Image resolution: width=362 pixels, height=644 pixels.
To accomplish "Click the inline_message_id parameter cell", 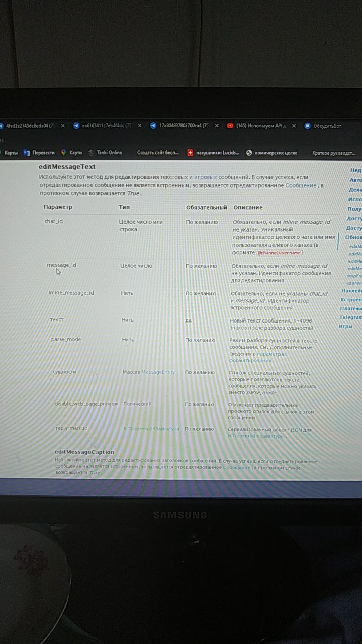I will tap(71, 293).
